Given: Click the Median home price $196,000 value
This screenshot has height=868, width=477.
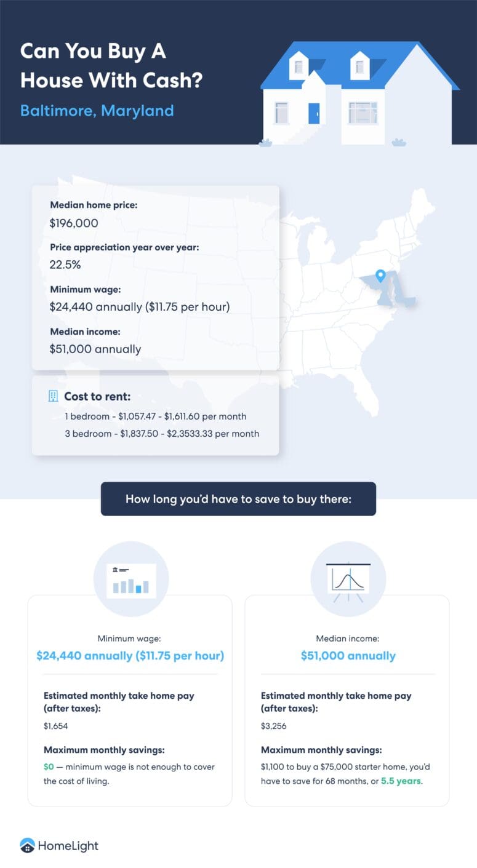Looking at the screenshot, I should pyautogui.click(x=74, y=223).
